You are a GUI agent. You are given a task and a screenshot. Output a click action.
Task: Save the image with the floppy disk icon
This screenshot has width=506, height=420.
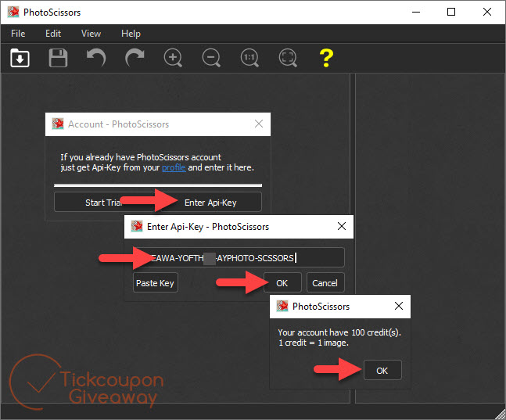click(58, 58)
